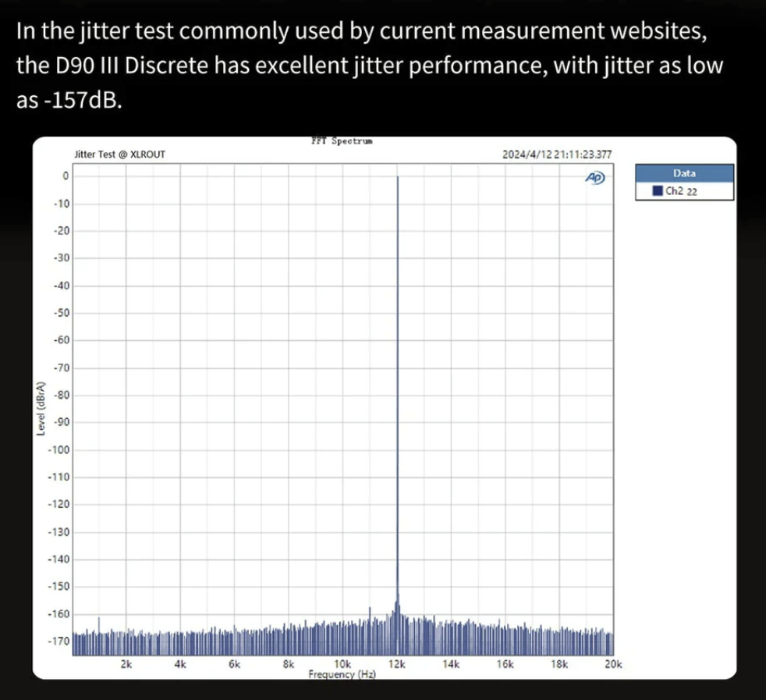This screenshot has width=766, height=700.
Task: Click the -150 level tick label
Action: (59, 586)
